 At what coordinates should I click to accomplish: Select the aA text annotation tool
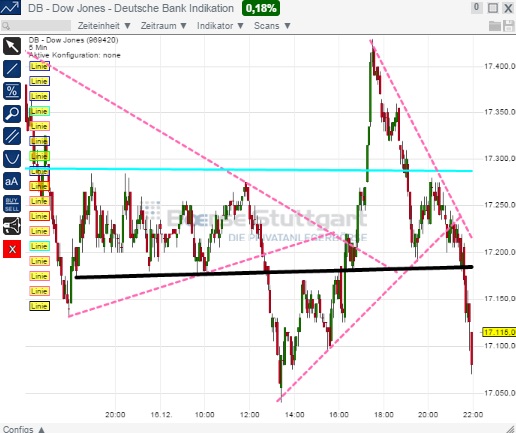12,181
